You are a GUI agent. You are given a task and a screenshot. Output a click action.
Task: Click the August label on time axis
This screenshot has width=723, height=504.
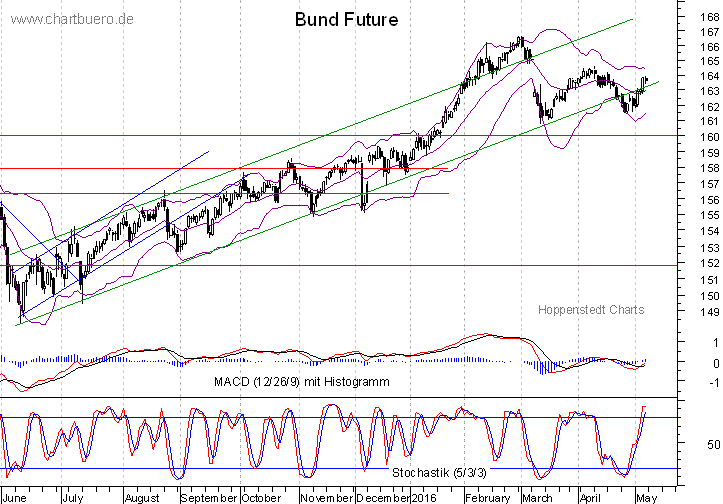tap(142, 498)
